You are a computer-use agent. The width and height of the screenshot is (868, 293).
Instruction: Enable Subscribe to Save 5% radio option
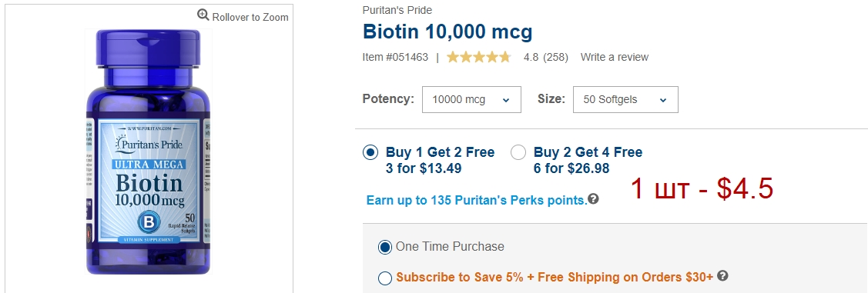click(385, 278)
